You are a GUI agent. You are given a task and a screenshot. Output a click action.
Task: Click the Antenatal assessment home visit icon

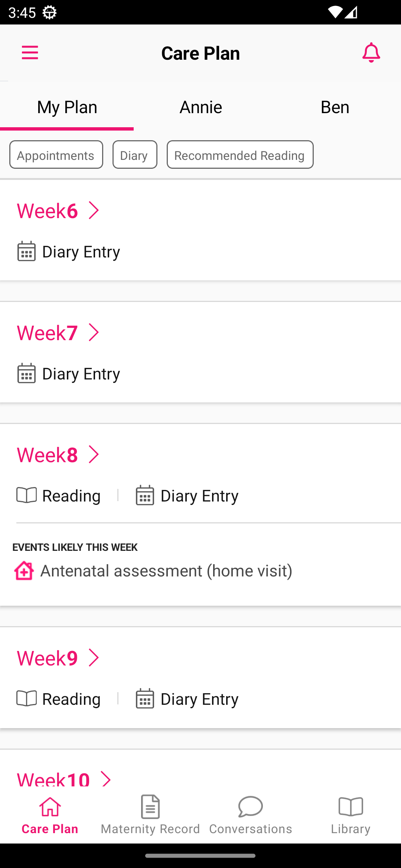tap(23, 571)
